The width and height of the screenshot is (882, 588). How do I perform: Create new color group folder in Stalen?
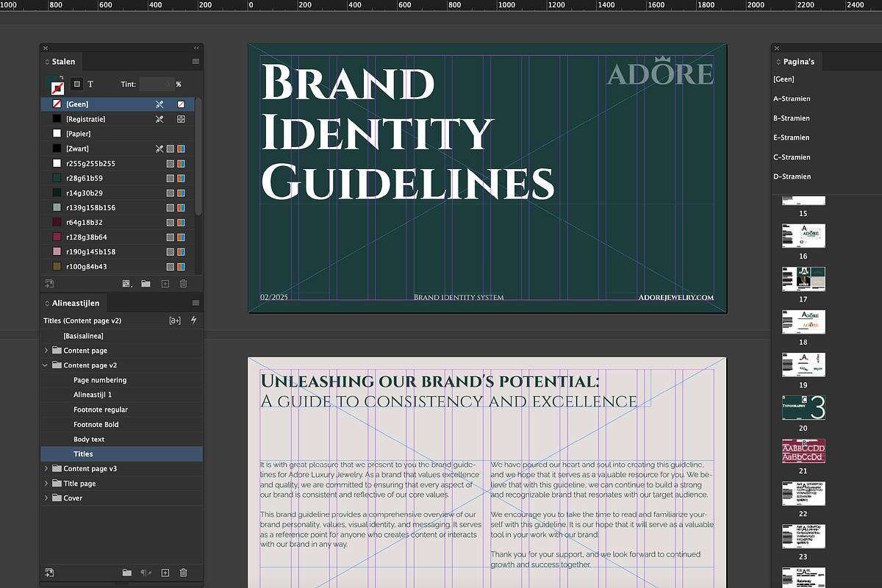[x=146, y=283]
